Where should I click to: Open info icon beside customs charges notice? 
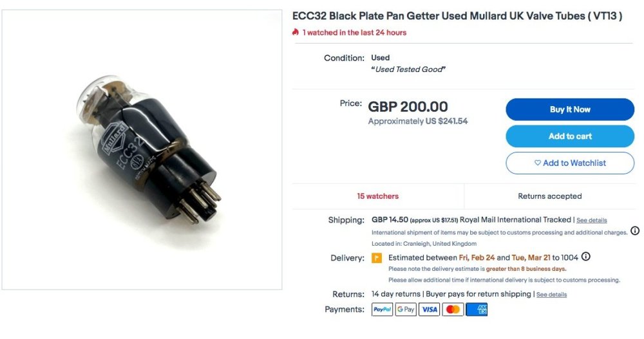point(635,231)
